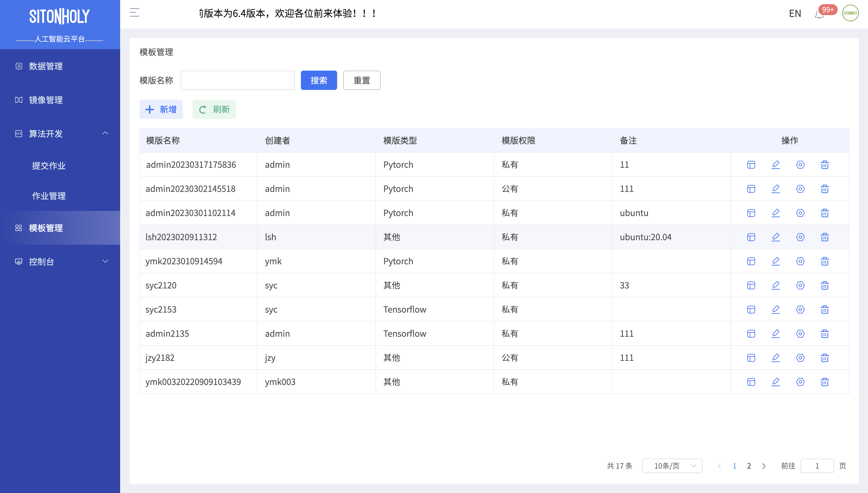868x493 pixels.
Task: Click the 搜索 search button
Action: point(319,80)
